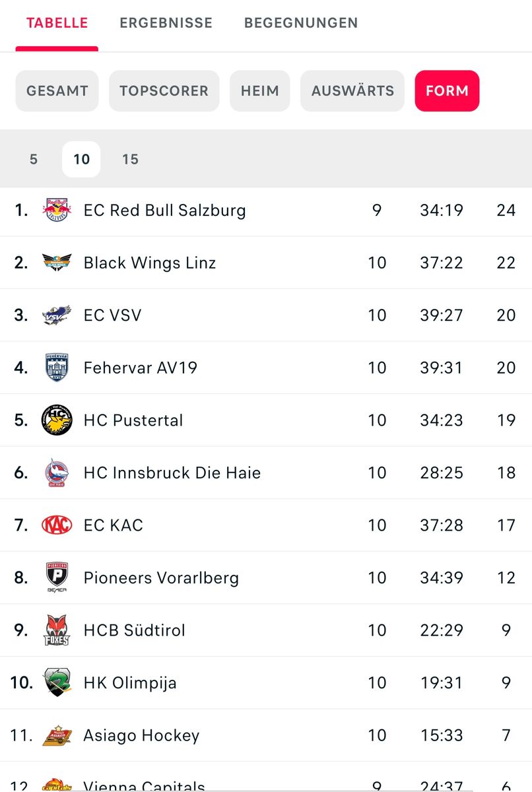Open the Tabelle tab
532x792 pixels.
(x=57, y=23)
